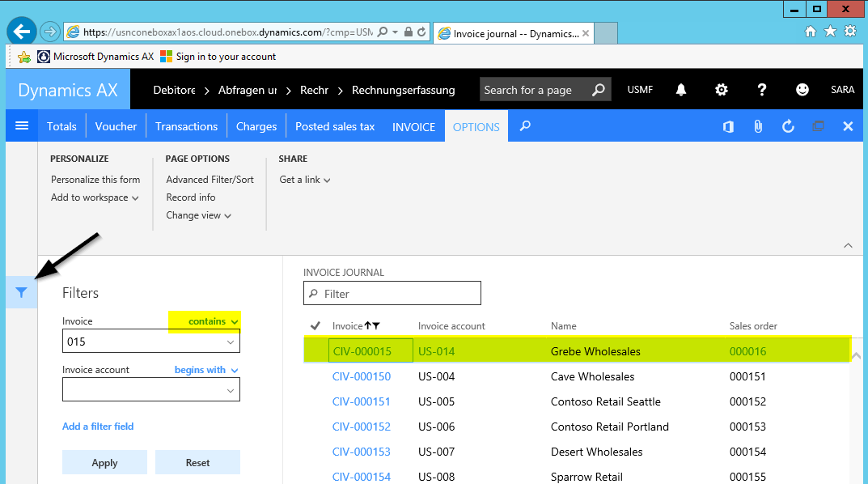Click the filter funnel icon in left sidebar
The width and height of the screenshot is (868, 484).
coord(22,293)
